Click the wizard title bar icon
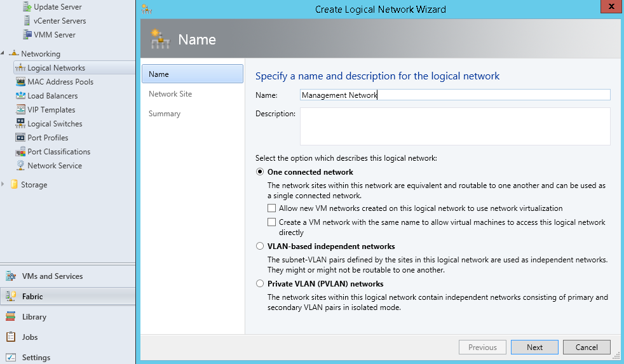The width and height of the screenshot is (624, 364). [147, 9]
